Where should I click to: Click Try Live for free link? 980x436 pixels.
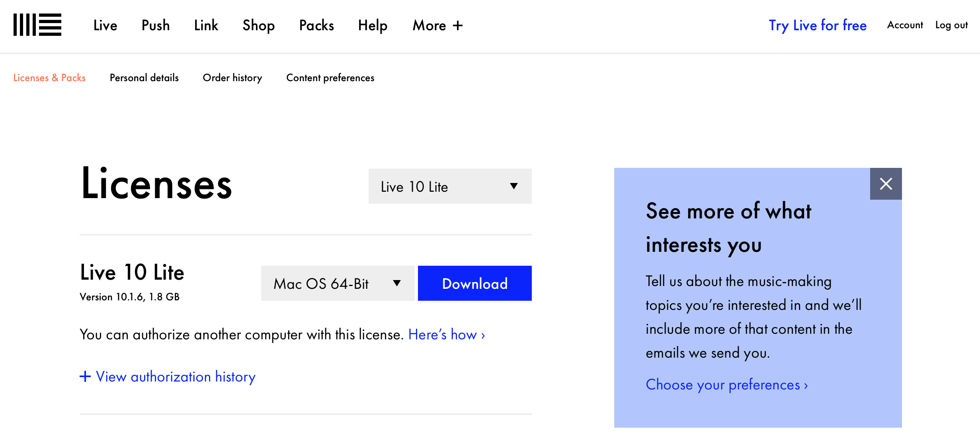click(x=818, y=25)
